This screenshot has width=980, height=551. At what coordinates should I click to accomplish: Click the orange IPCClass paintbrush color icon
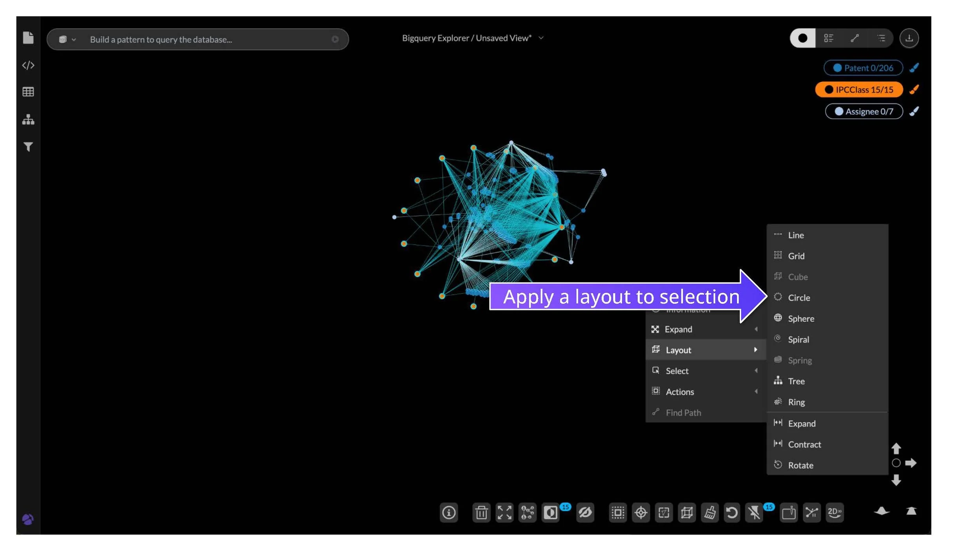[x=914, y=90]
